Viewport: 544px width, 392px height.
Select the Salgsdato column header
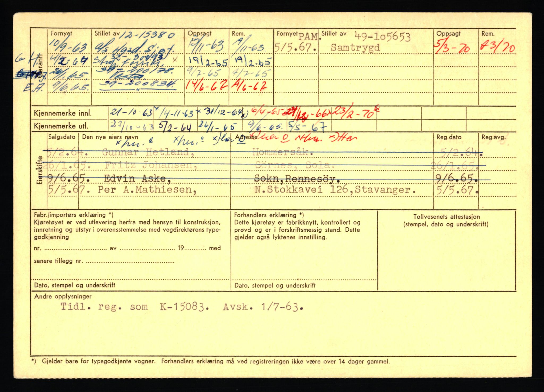[62, 137]
